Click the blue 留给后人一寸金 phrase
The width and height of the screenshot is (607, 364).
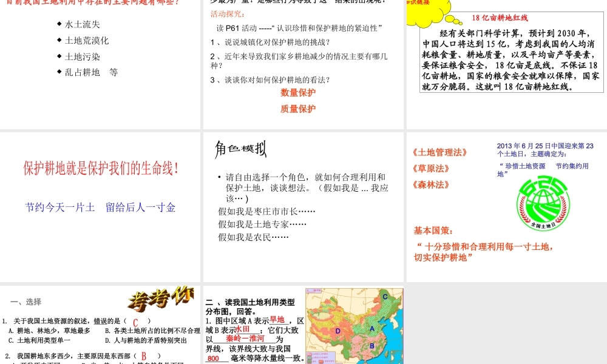tap(141, 207)
